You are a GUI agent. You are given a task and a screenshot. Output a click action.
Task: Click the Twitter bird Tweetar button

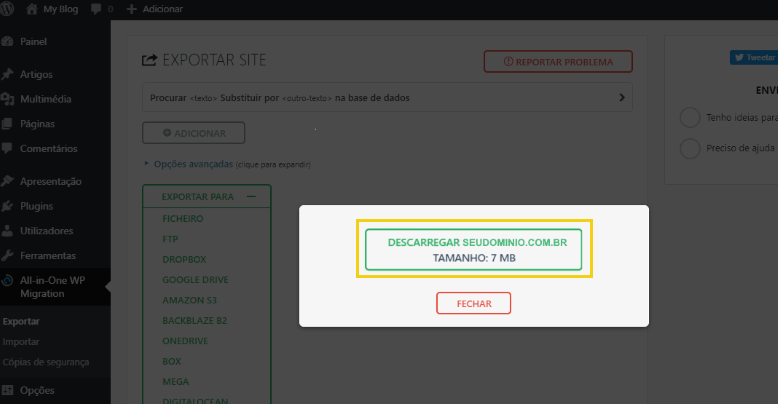(754, 58)
